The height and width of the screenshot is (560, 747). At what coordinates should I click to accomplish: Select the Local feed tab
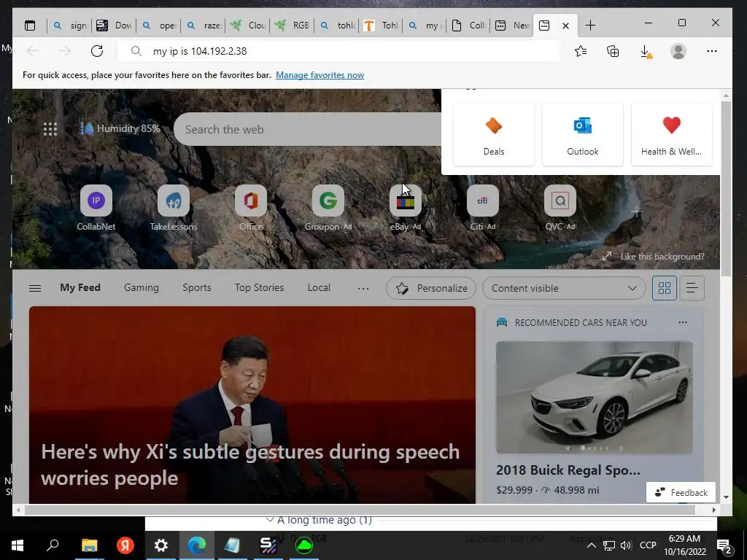coord(319,287)
